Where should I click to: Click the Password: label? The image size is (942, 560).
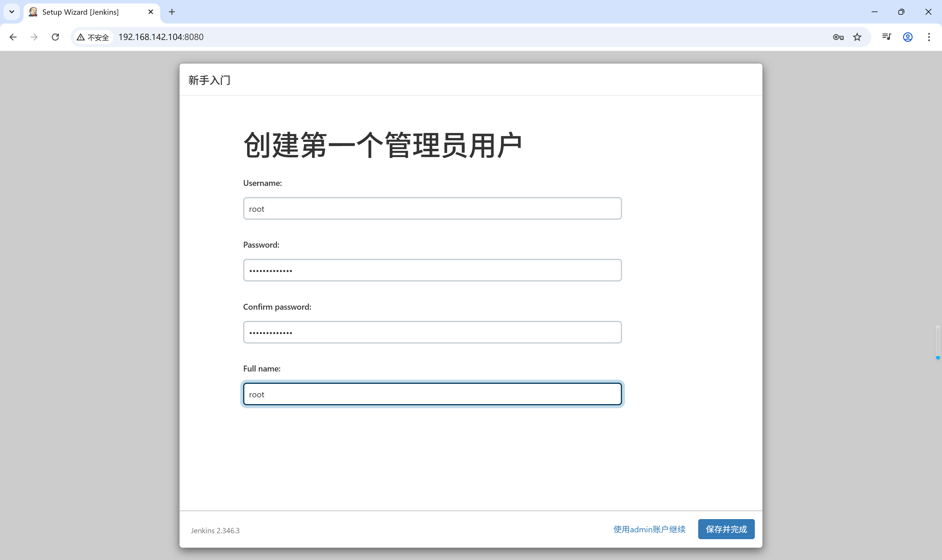(261, 245)
